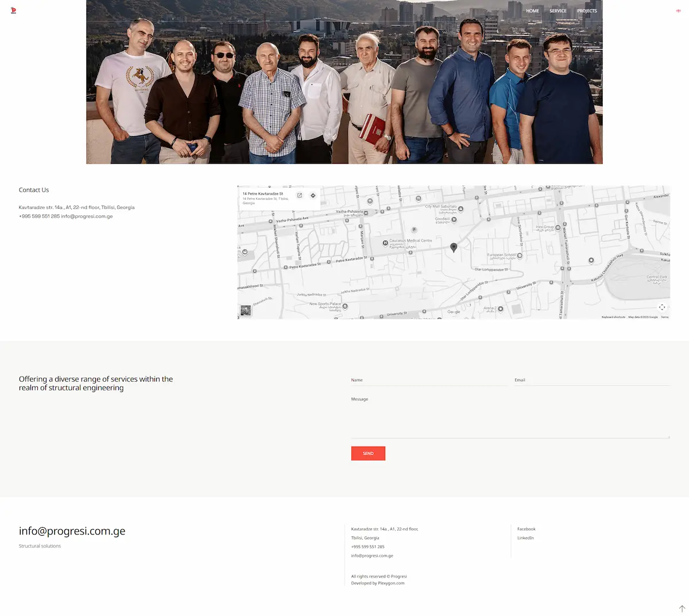Open map camera controls compass button
The height and width of the screenshot is (616, 689).
tap(662, 307)
